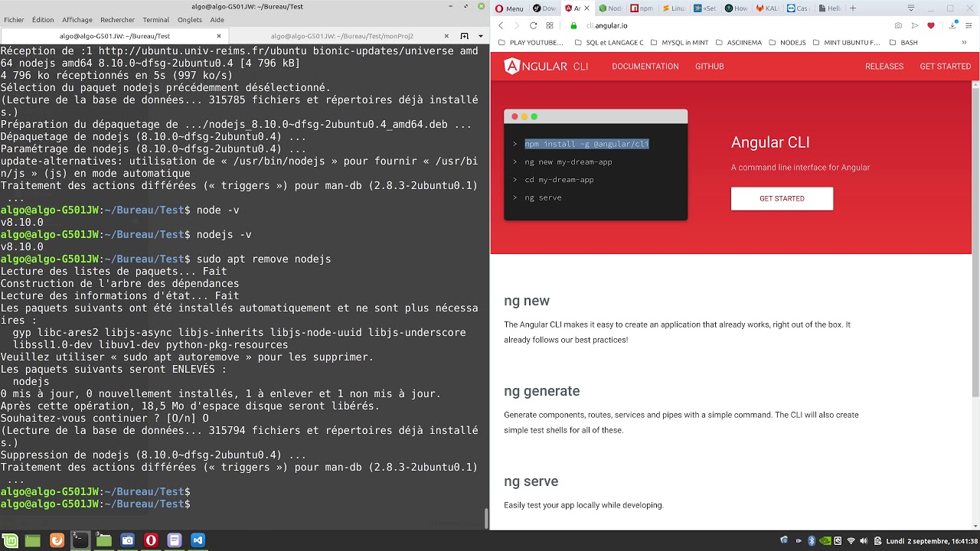Screen dimensions: 980x551
Task: Open the Wi-Fi network tray icon
Action: pyautogui.click(x=851, y=541)
